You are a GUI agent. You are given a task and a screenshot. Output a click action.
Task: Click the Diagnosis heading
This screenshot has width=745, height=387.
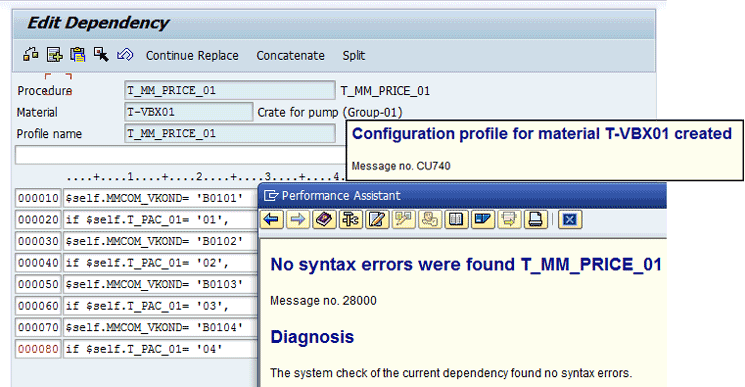pos(312,337)
